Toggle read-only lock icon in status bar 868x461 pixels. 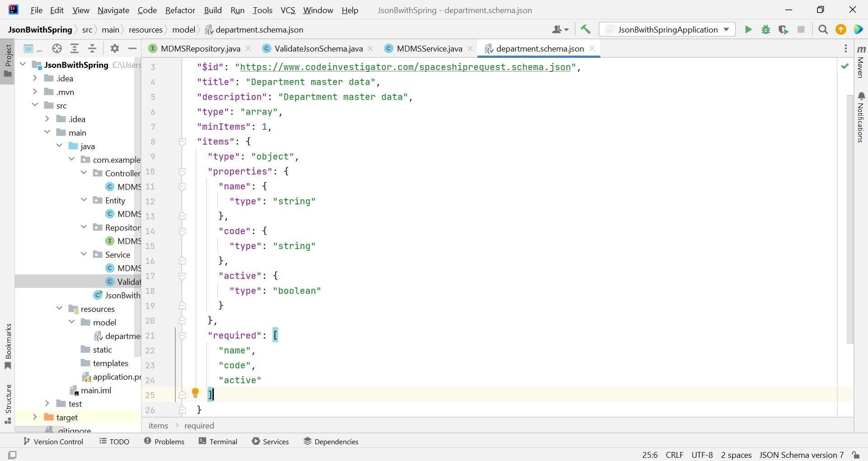[855, 455]
